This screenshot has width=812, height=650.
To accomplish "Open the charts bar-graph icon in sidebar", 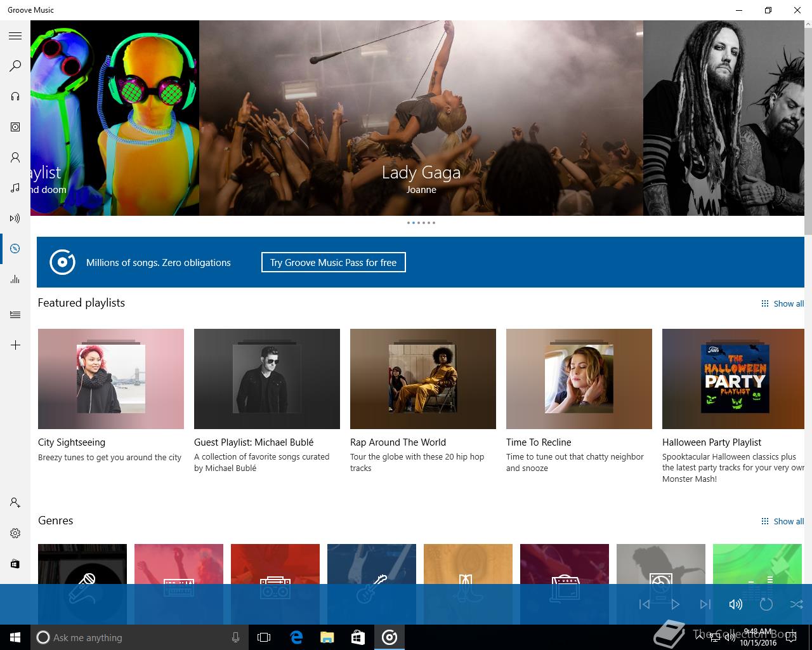I will tap(15, 279).
